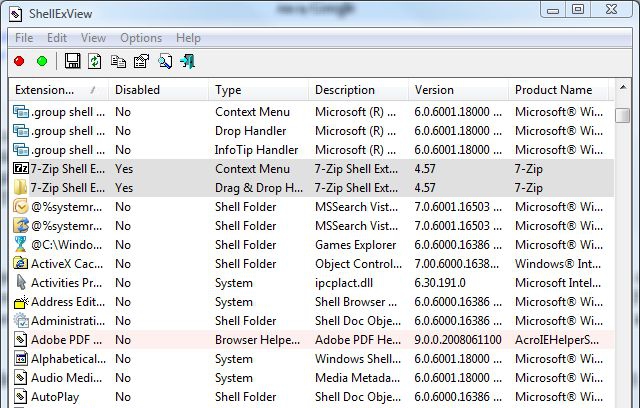Open the View menu
The image size is (640, 408).
click(93, 38)
